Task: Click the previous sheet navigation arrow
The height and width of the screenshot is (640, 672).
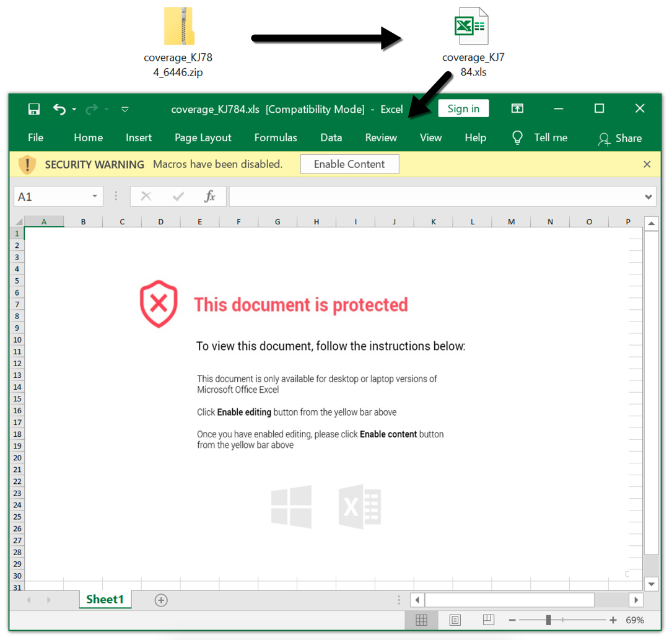Action: pyautogui.click(x=28, y=600)
